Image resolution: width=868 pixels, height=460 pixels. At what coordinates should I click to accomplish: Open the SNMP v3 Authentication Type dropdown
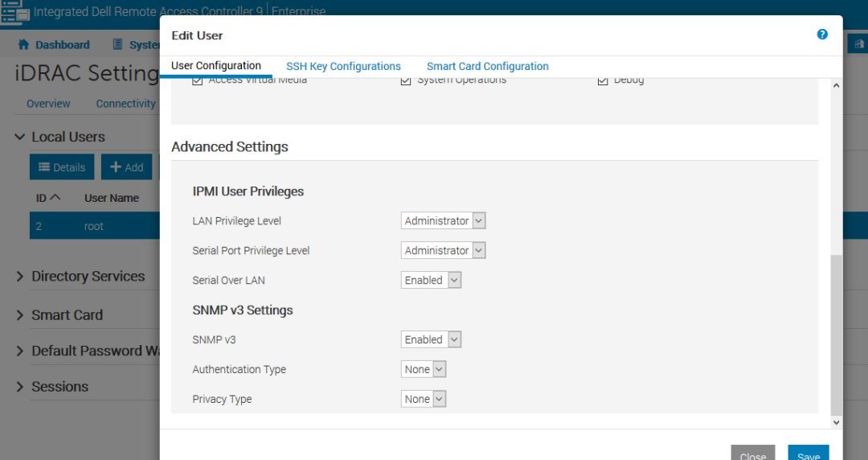[x=424, y=369]
